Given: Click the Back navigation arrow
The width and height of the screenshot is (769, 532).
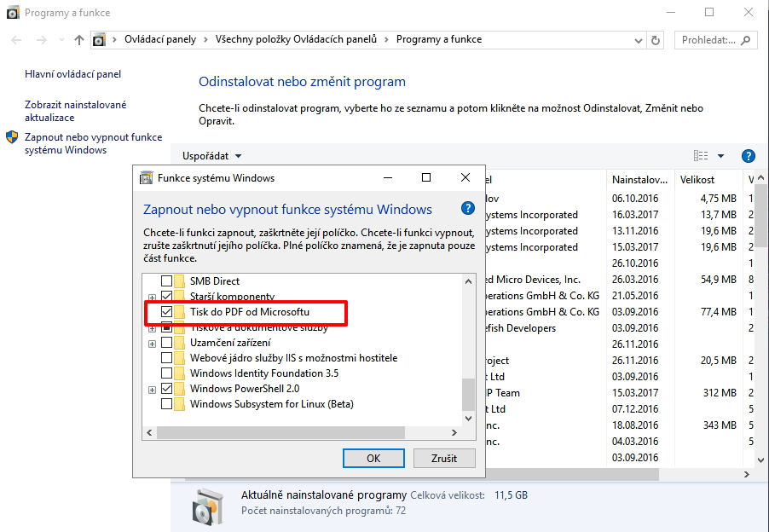Looking at the screenshot, I should [x=16, y=40].
